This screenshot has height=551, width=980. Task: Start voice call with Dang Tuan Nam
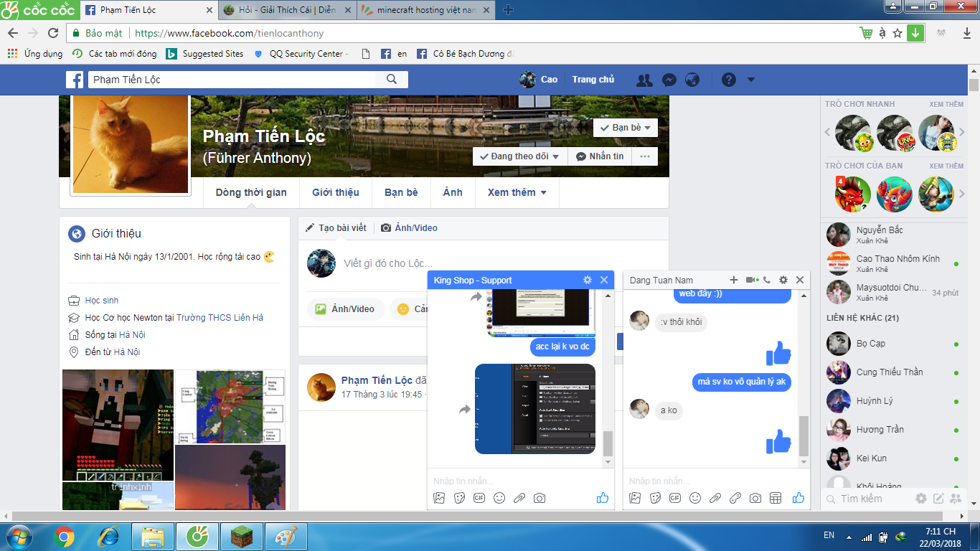pyautogui.click(x=767, y=280)
